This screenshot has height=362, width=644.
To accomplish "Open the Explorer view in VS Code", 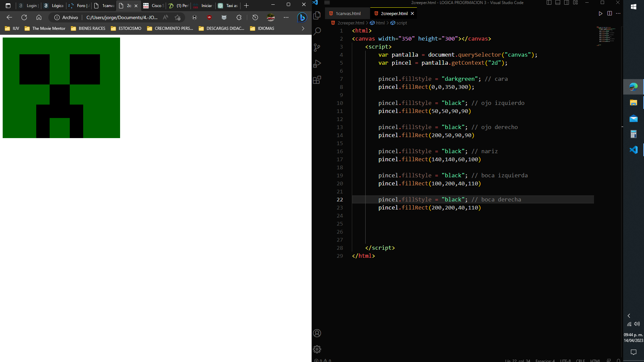I will [x=317, y=15].
